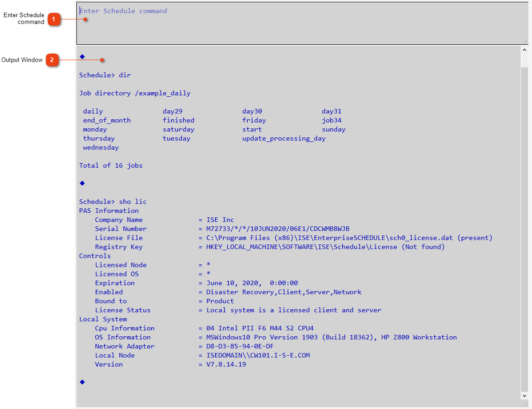Click the diamond marker above 'Schedule> dir'

coord(82,56)
